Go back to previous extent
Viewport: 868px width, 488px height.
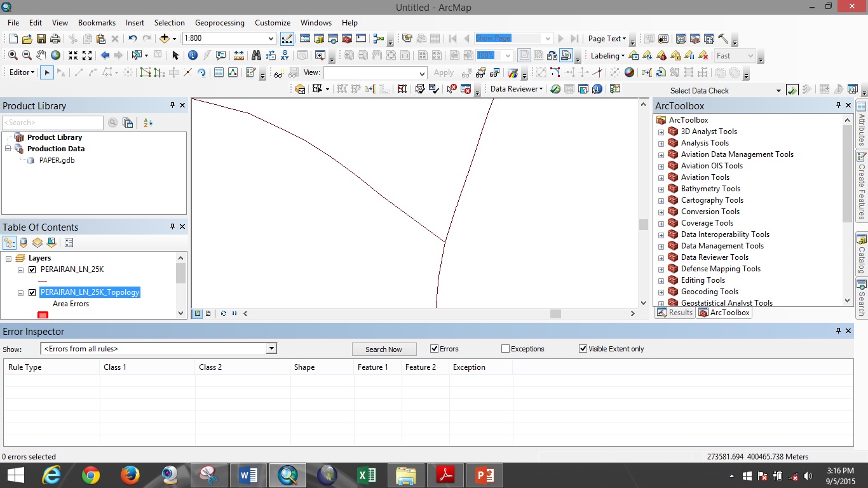click(x=105, y=55)
